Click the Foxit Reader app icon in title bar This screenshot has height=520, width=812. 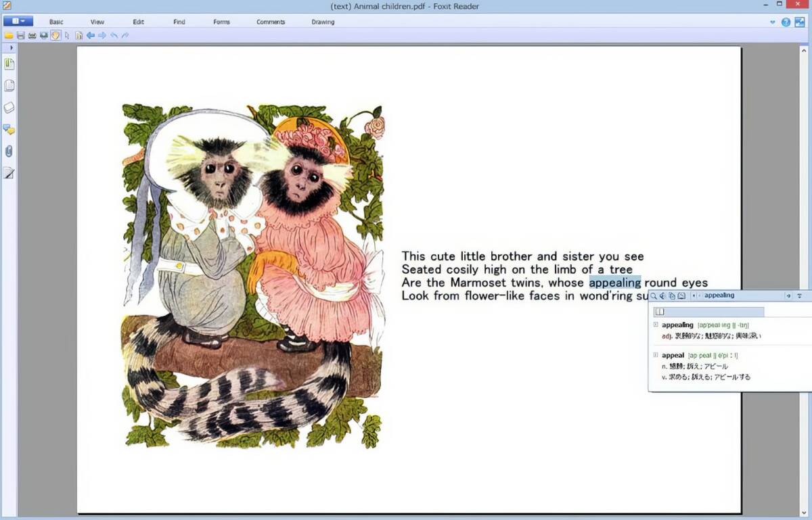click(x=7, y=6)
